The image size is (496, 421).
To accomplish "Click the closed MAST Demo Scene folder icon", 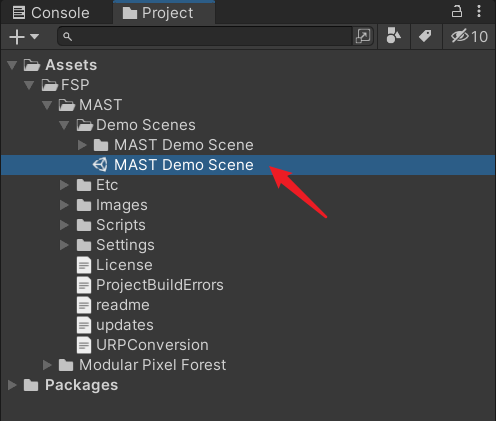I will [x=101, y=145].
